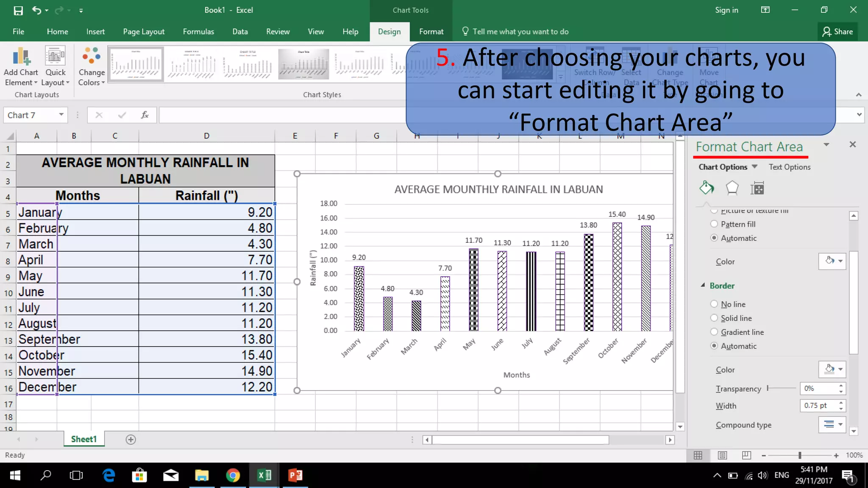This screenshot has width=868, height=488.
Task: Click zoom out minus button
Action: [x=764, y=455]
